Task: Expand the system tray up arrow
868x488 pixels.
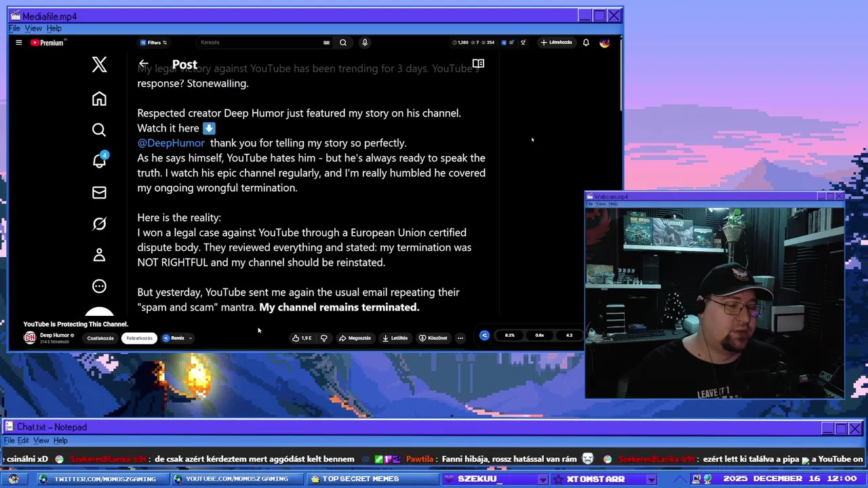Action: click(x=680, y=479)
